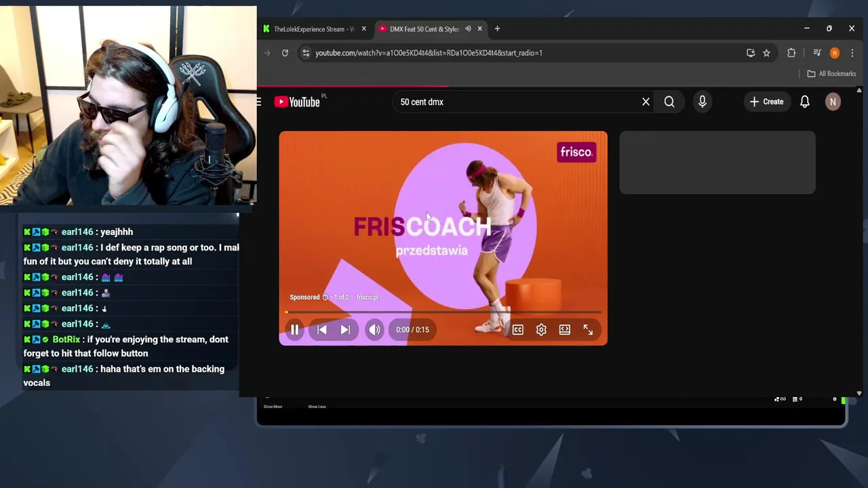Open a new browser tab

click(x=497, y=28)
